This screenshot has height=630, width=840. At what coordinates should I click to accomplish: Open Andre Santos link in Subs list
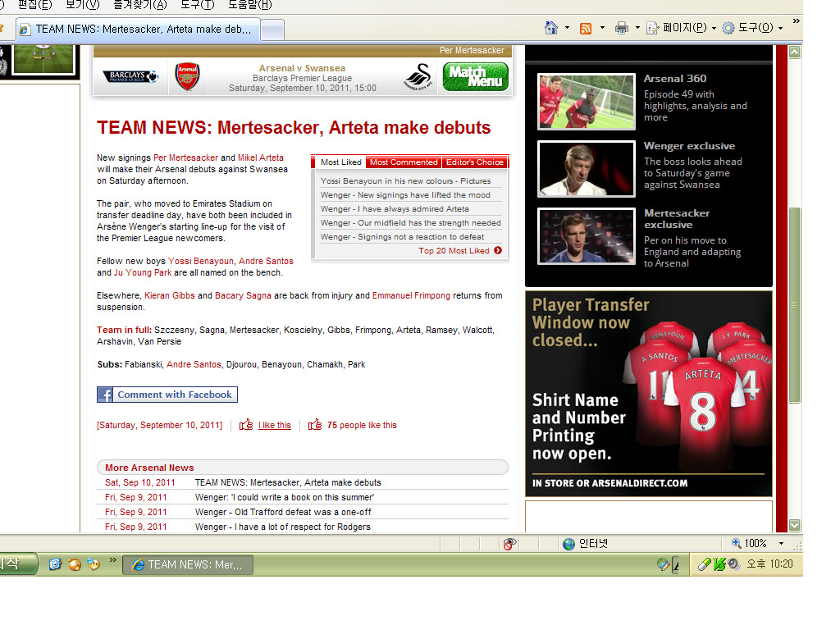pos(194,364)
